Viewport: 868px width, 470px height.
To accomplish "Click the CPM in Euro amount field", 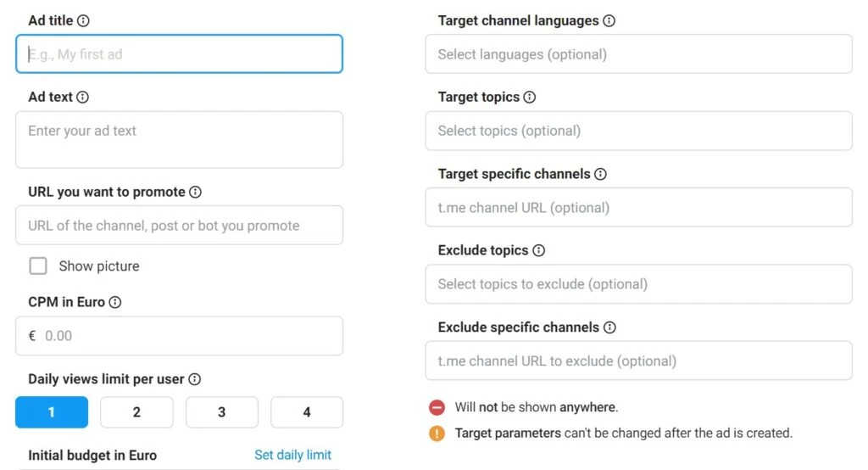I will point(180,336).
